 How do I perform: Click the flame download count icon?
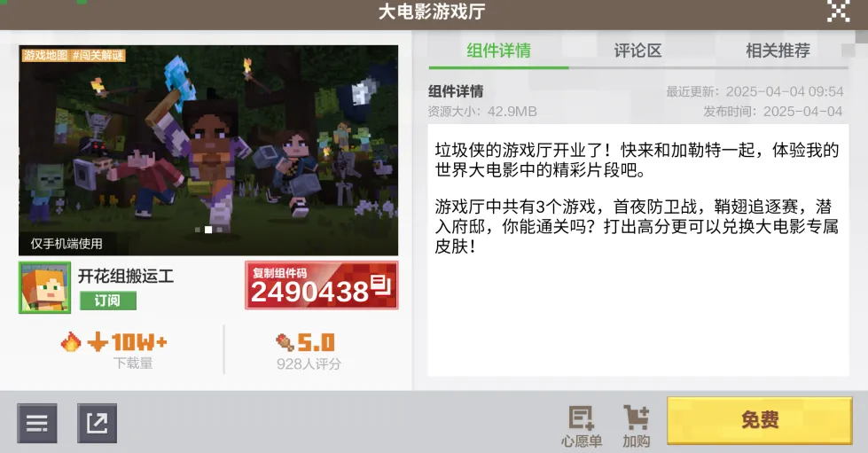point(71,342)
